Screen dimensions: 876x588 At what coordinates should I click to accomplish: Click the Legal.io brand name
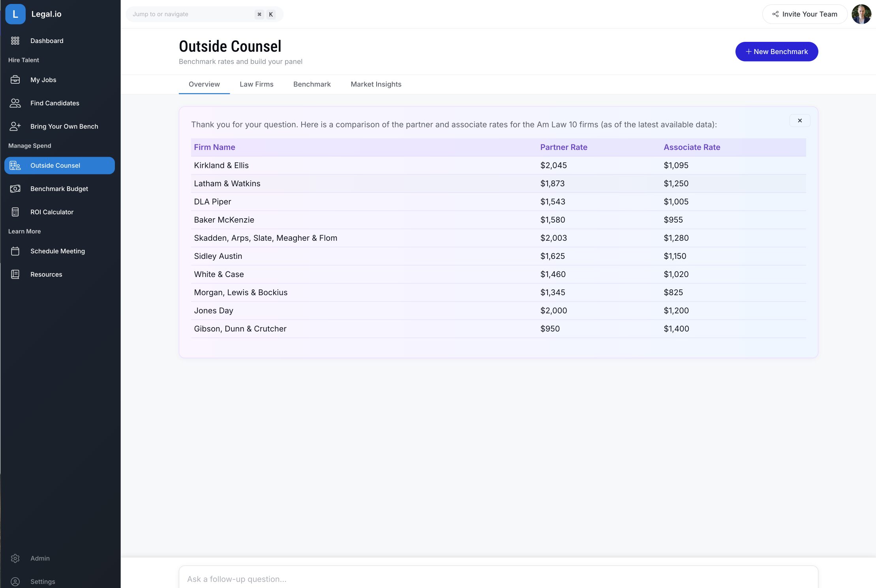click(46, 14)
